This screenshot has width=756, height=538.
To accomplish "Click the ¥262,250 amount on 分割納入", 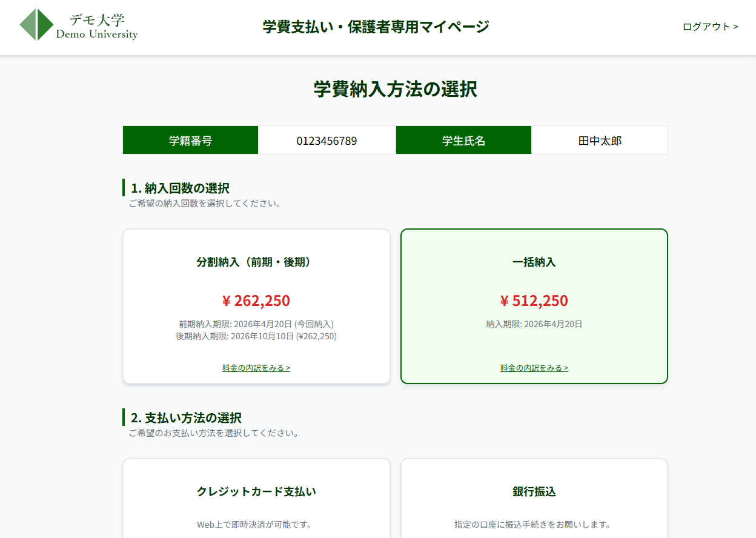I will (256, 301).
